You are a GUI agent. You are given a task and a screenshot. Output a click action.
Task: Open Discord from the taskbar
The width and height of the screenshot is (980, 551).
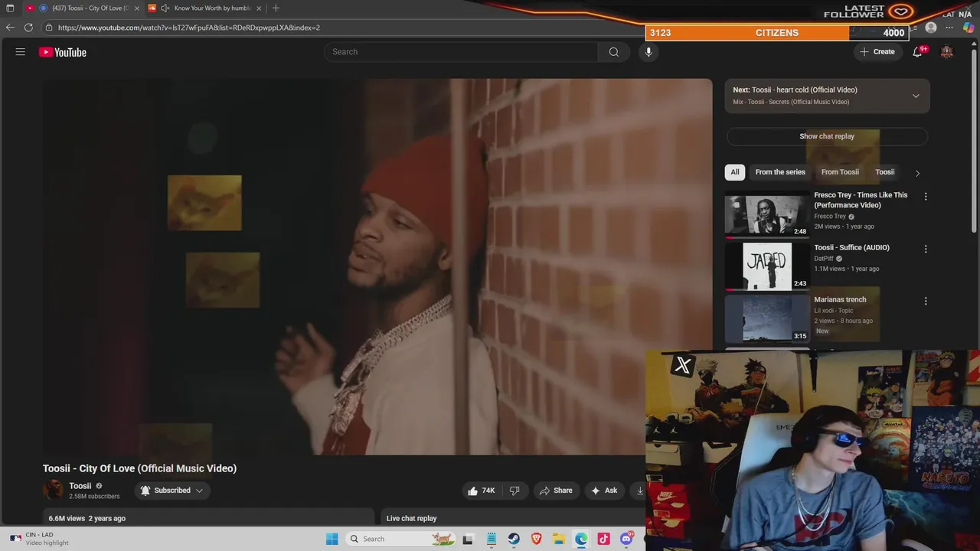[x=626, y=539]
